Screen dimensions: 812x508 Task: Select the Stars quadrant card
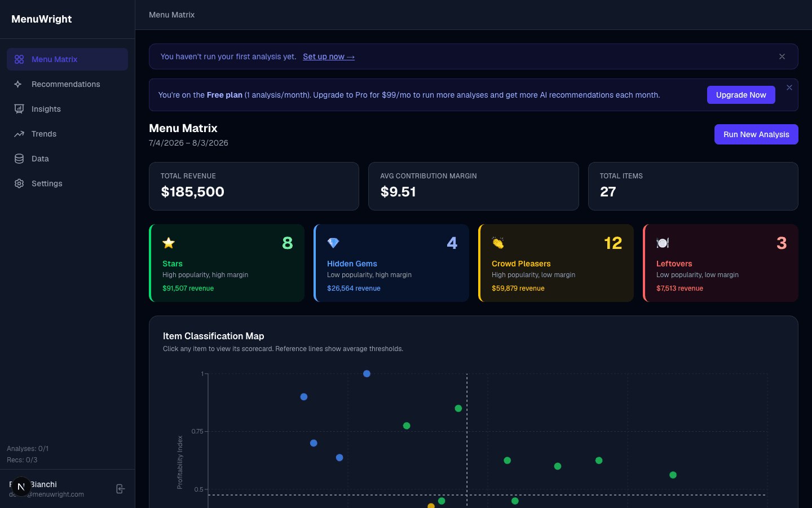coord(227,263)
